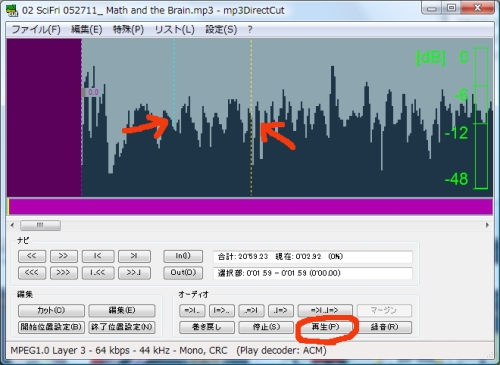Viewport: 500px width, 365px height.
Task: Click the waveform at yellow dashed marker
Action: tap(251, 117)
